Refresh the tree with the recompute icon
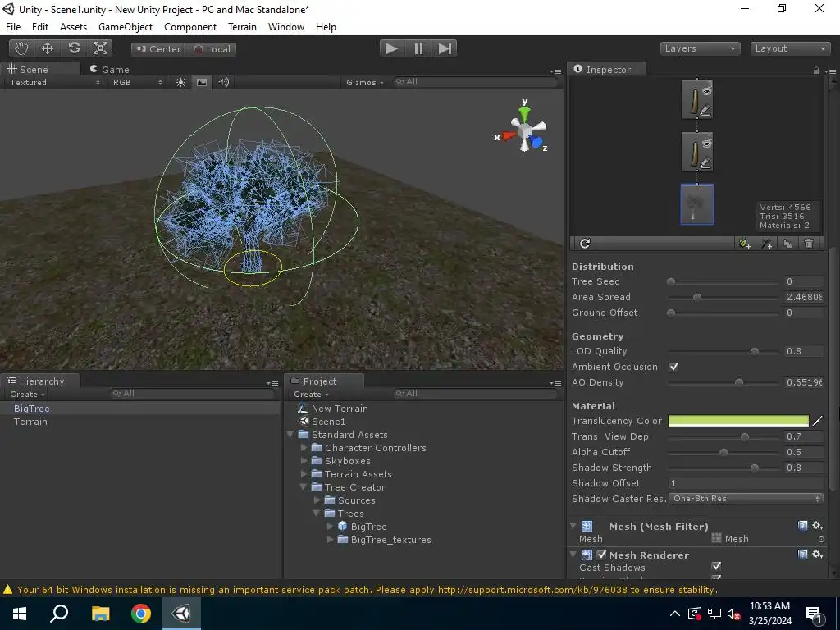This screenshot has height=630, width=840. point(585,244)
